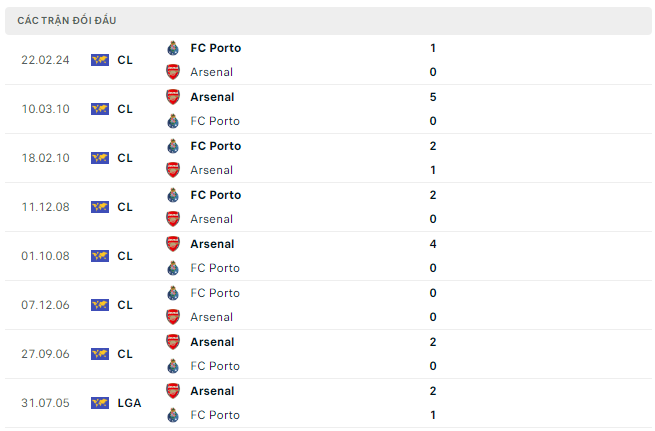Click the LGA competition flag for 31.07.05
Viewport: 655px width, 431px height.
point(100,403)
